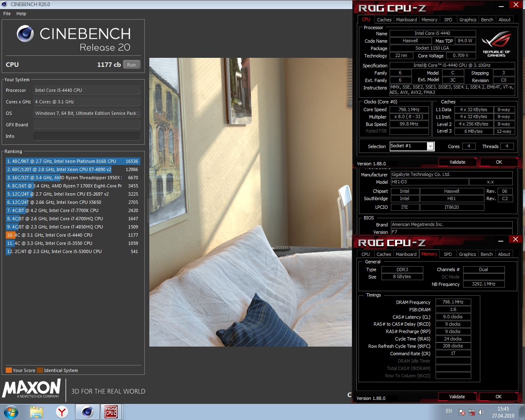
Task: Open the Help menu in Cinebench
Action: tap(21, 14)
